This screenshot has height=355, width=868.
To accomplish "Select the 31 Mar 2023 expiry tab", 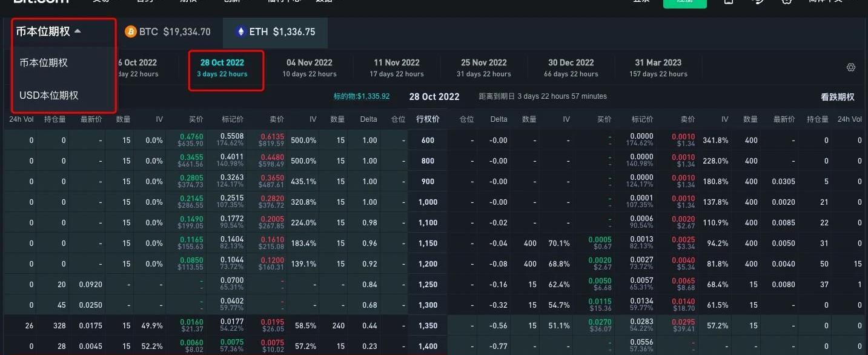I will 658,68.
